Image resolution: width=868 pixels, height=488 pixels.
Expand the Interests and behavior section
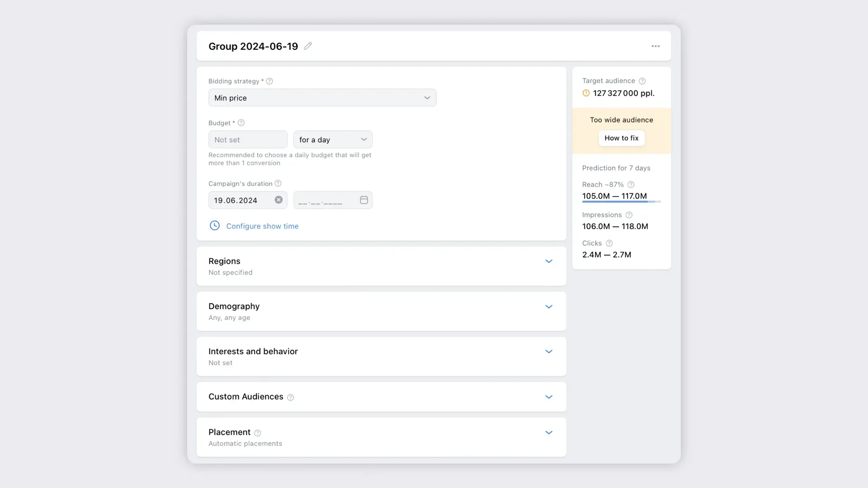(x=548, y=352)
